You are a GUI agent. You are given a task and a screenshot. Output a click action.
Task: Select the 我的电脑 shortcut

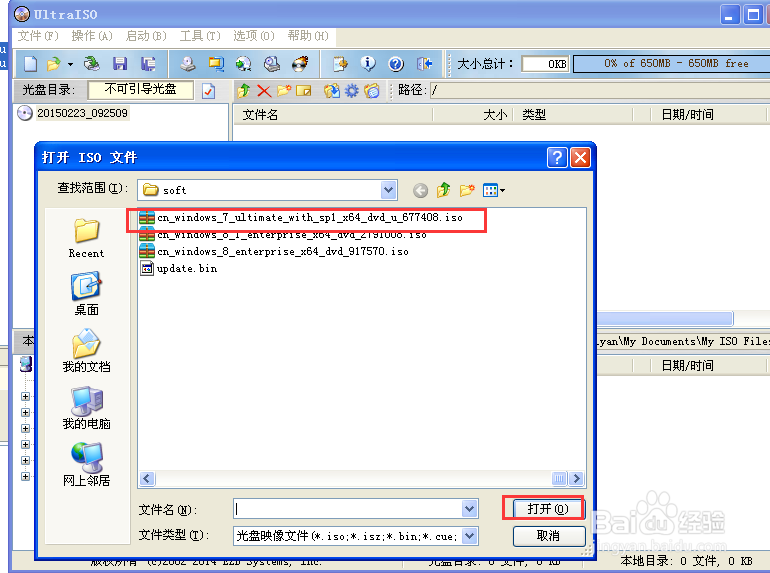(86, 408)
